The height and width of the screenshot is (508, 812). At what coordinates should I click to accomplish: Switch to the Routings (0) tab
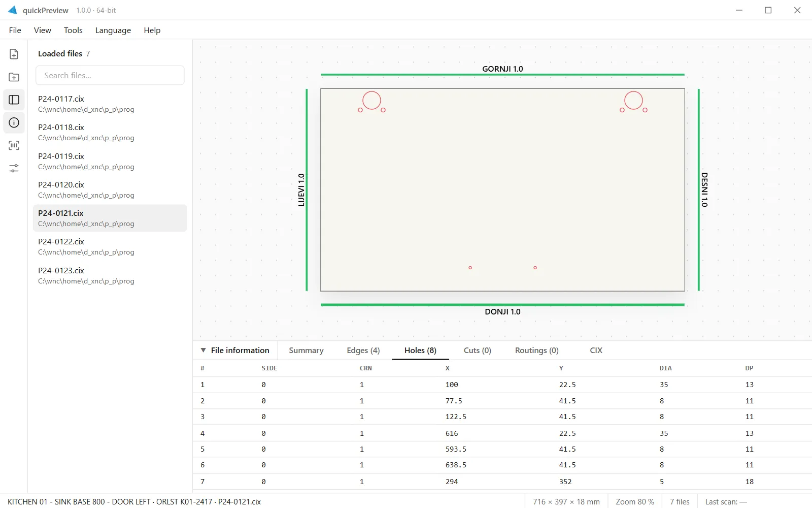pyautogui.click(x=537, y=351)
